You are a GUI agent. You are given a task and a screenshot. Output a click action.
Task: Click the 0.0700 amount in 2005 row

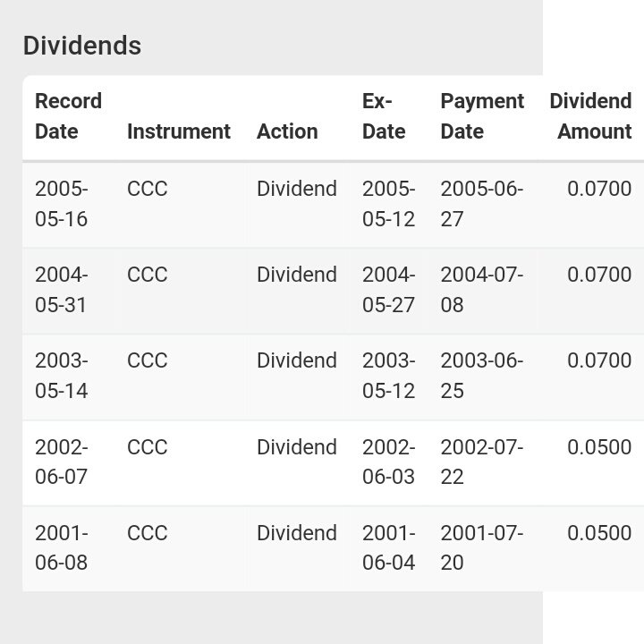(599, 189)
